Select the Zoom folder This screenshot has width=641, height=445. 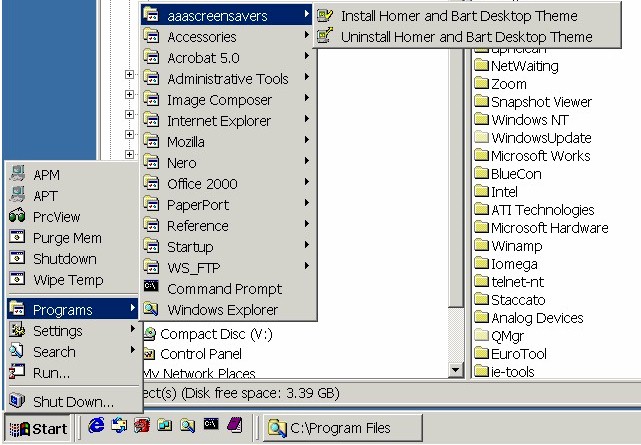500,84
